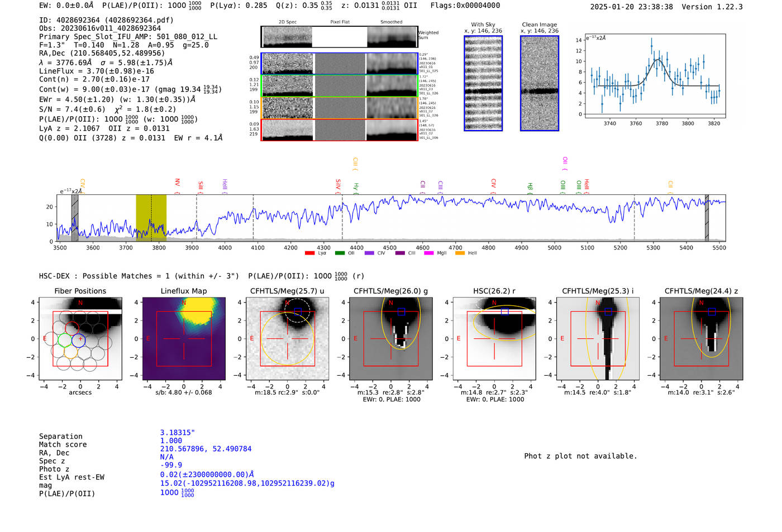Click the EWr = 4.50(±1.20) line
The width and height of the screenshot is (782, 532).
tap(117, 99)
